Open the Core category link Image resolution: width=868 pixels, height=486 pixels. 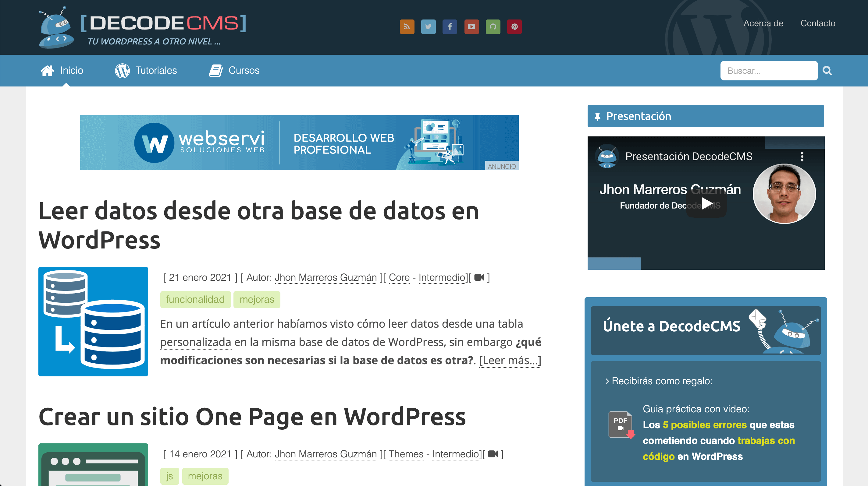pyautogui.click(x=399, y=277)
